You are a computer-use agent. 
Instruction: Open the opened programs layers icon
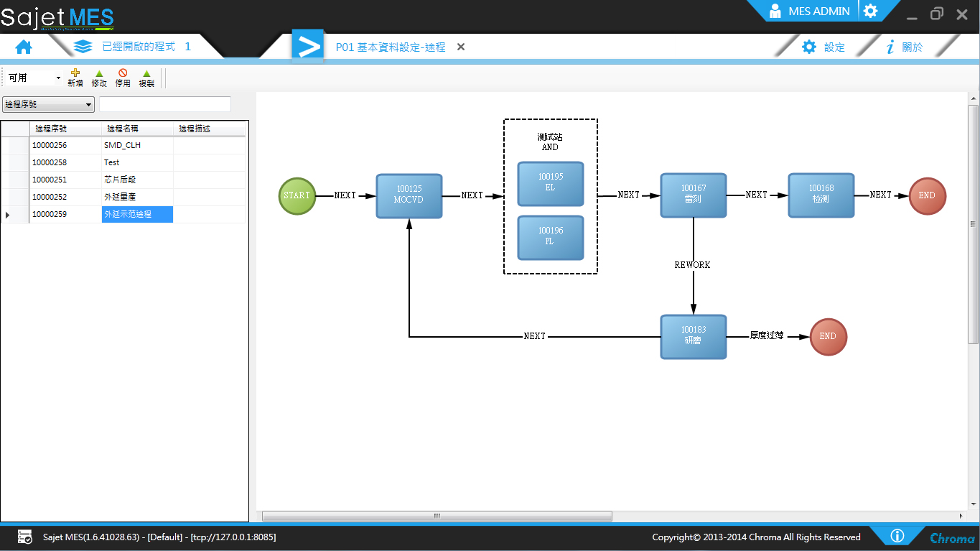click(x=83, y=47)
